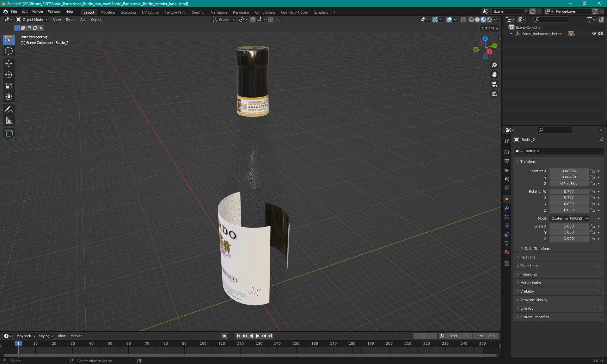Toggle proportional editing
607x364 pixels.
tap(271, 20)
